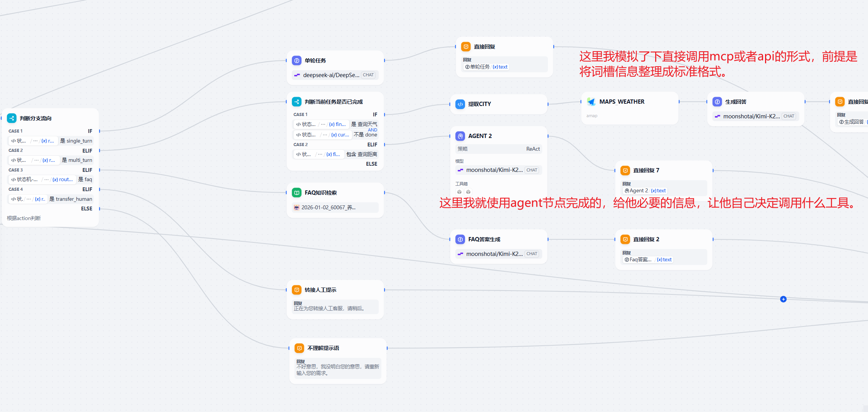Select the 不理解提示语 reply node icon
The height and width of the screenshot is (412, 868).
[x=299, y=348]
